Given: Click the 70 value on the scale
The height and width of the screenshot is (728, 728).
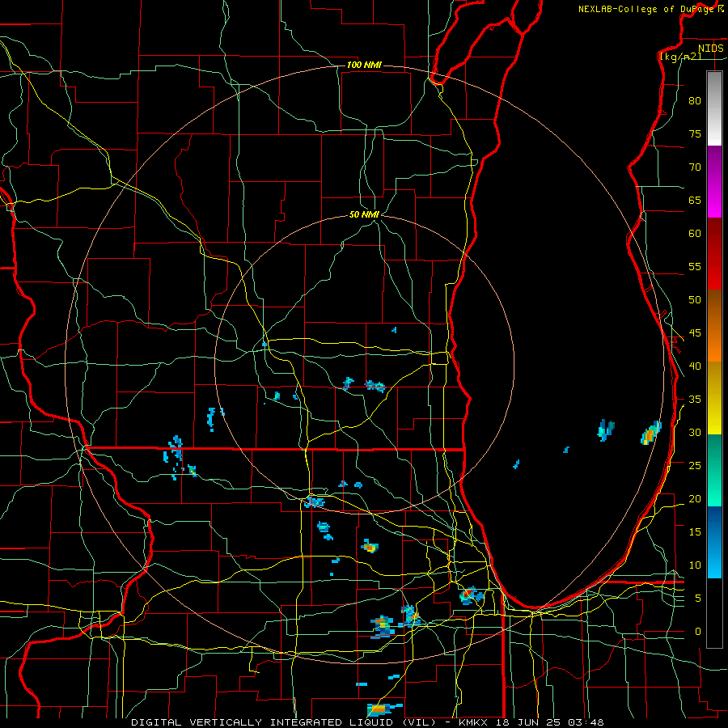Looking at the screenshot, I should click(x=695, y=167).
